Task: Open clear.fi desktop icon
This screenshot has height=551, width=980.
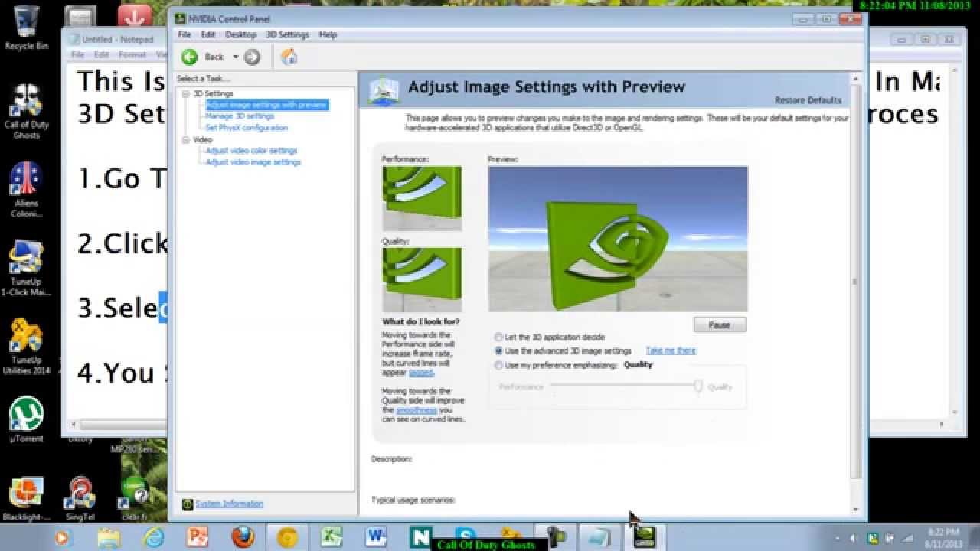Action: pos(134,498)
